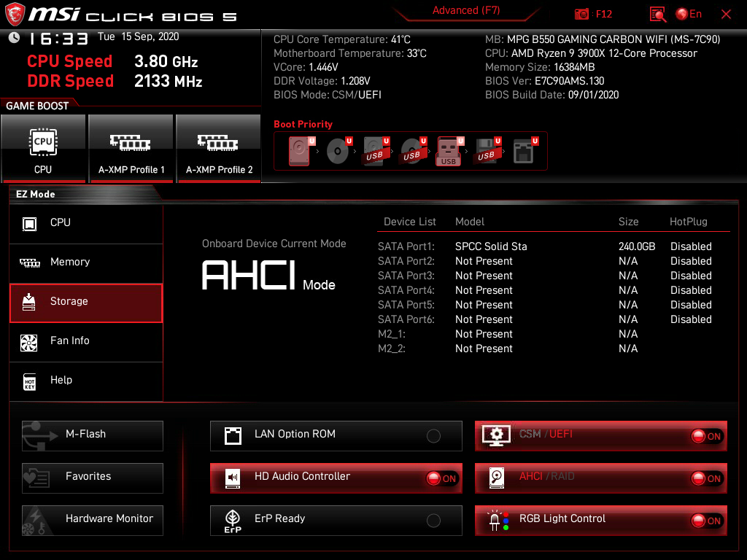This screenshot has width=747, height=560.
Task: Click the M2_2 device row label
Action: pyautogui.click(x=392, y=349)
